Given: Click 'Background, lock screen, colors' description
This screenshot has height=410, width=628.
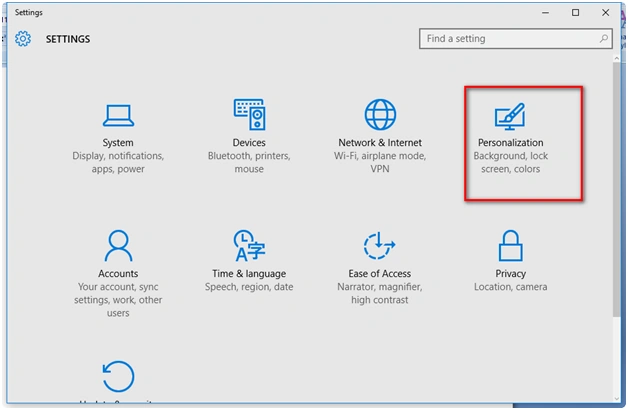Looking at the screenshot, I should point(511,162).
